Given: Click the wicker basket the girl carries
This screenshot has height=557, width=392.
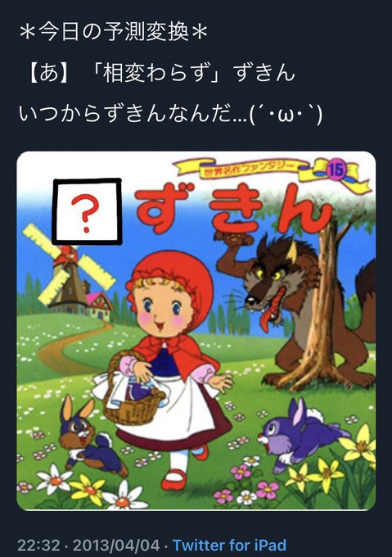Looking at the screenshot, I should (132, 389).
